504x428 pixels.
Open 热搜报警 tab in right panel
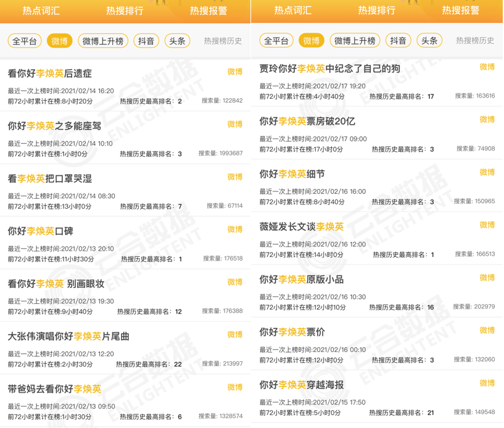point(461,10)
